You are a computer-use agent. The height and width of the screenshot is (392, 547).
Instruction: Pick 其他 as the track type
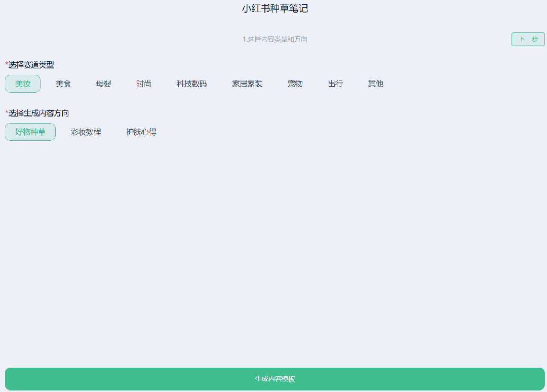click(x=375, y=84)
